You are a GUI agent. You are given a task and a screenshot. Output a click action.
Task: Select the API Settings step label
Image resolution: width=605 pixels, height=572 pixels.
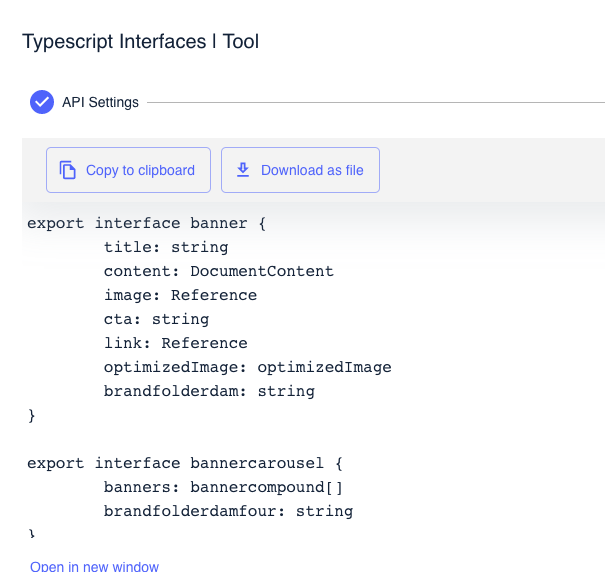click(100, 102)
